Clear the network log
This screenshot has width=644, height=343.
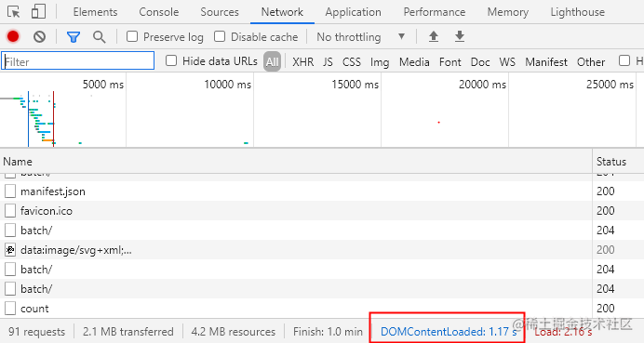(x=39, y=37)
